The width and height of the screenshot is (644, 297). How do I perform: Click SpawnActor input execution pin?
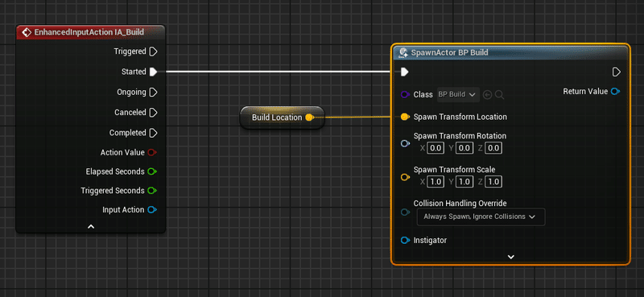point(405,72)
